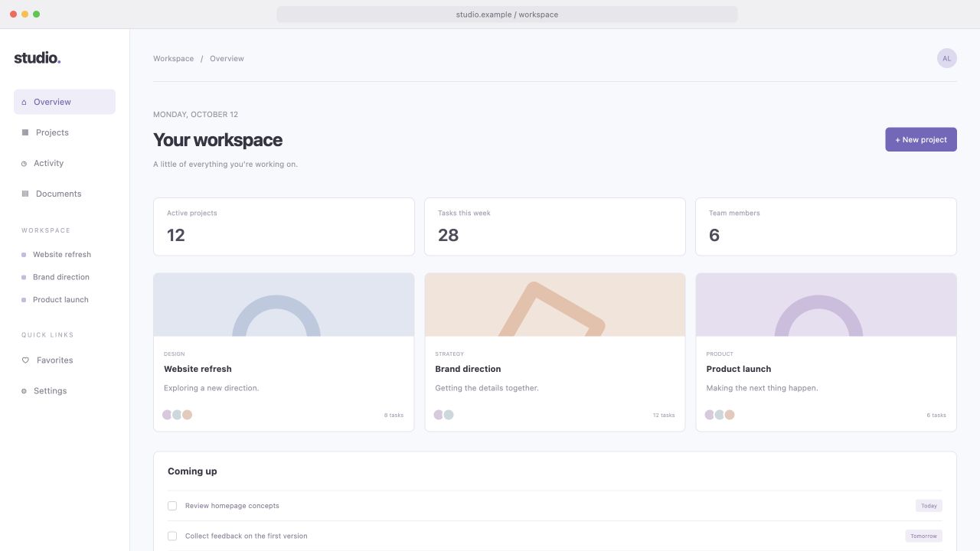
Task: Click the Today tag on the task
Action: 929,506
